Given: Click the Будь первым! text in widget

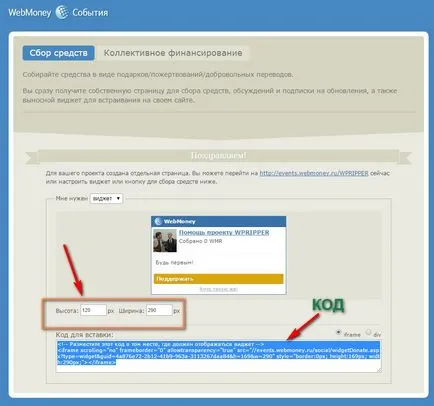Looking at the screenshot, I should pos(174,263).
